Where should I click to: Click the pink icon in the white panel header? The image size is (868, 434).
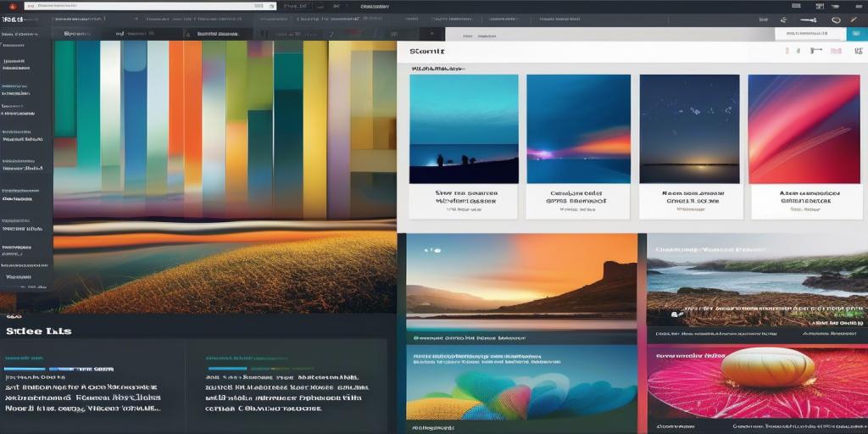836,52
